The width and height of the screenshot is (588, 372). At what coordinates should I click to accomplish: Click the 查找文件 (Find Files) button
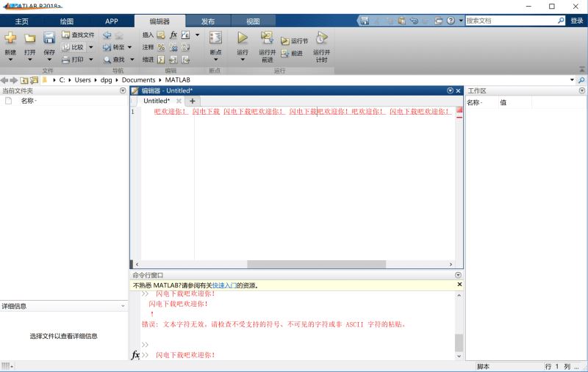point(78,35)
